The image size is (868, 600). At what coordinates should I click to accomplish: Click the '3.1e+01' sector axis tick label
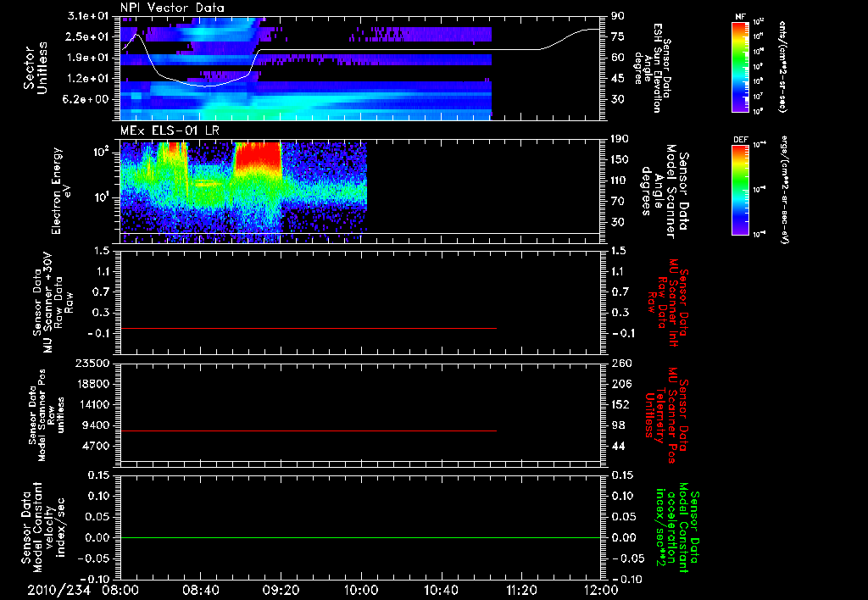tap(88, 16)
